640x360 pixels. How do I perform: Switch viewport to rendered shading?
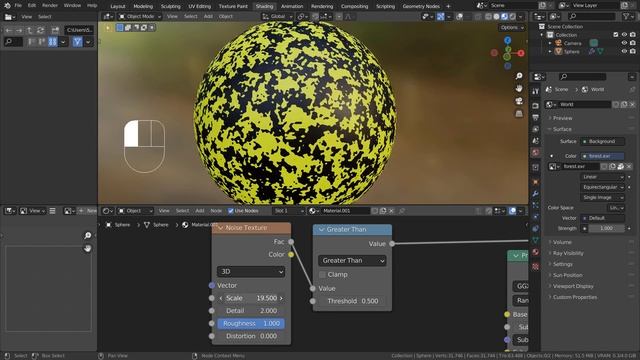pos(513,17)
